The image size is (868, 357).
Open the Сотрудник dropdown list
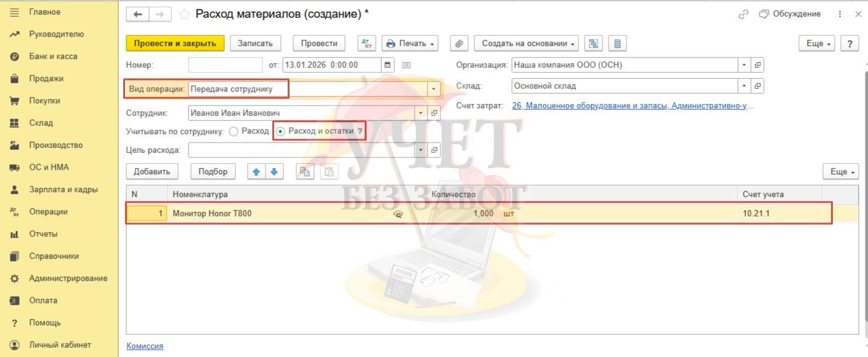click(421, 113)
